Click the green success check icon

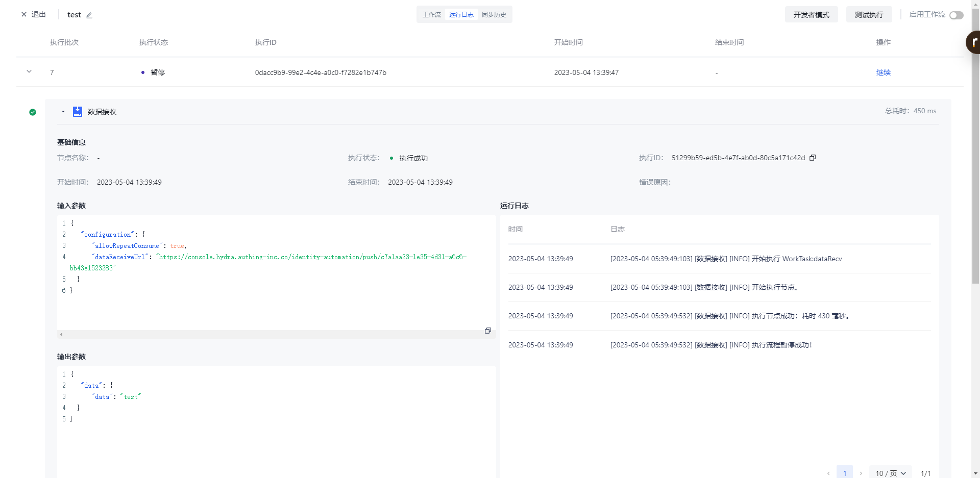(33, 112)
